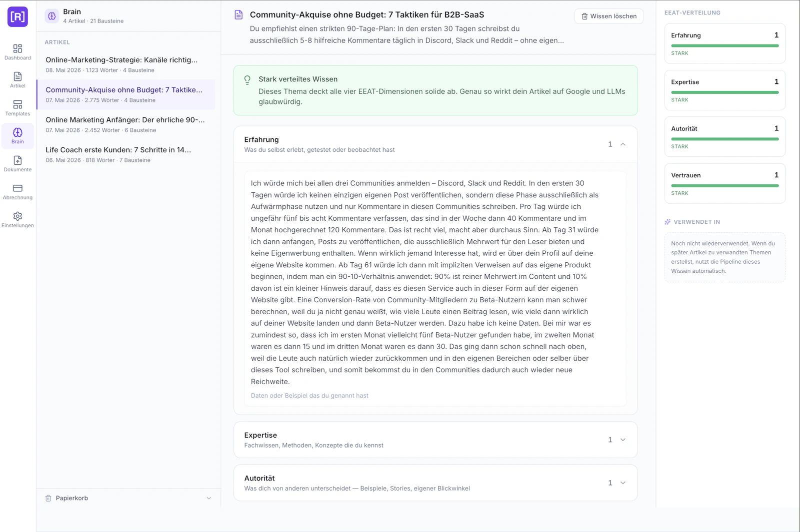The height and width of the screenshot is (532, 800).
Task: Click the Autorität section heading
Action: pyautogui.click(x=259, y=478)
